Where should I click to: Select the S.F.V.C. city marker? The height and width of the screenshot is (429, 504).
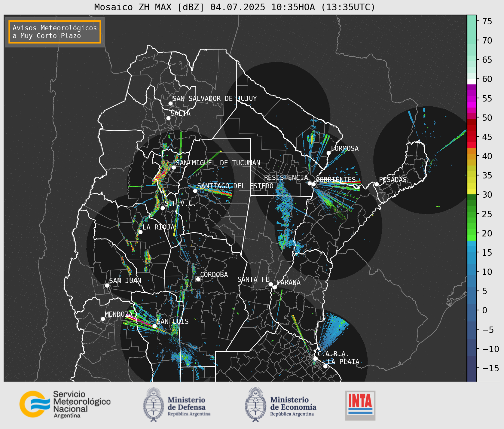163,208
